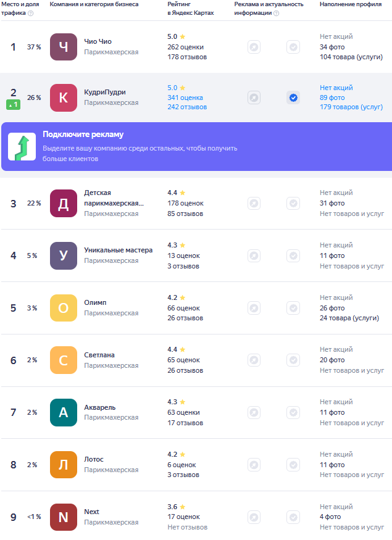Open the КудриПудри avatar icon
This screenshot has height=540, width=392.
pos(64,98)
